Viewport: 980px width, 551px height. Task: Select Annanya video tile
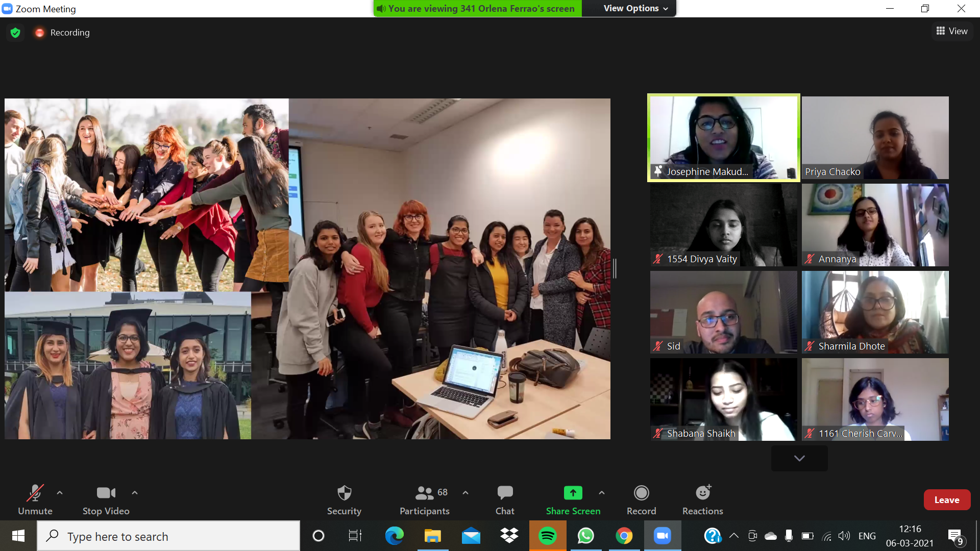(875, 225)
